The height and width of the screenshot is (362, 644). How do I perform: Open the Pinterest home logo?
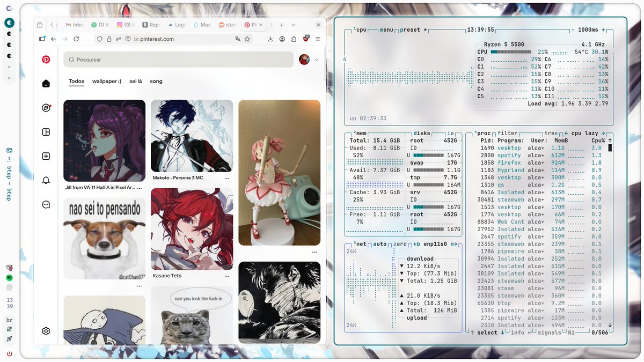coord(46,60)
